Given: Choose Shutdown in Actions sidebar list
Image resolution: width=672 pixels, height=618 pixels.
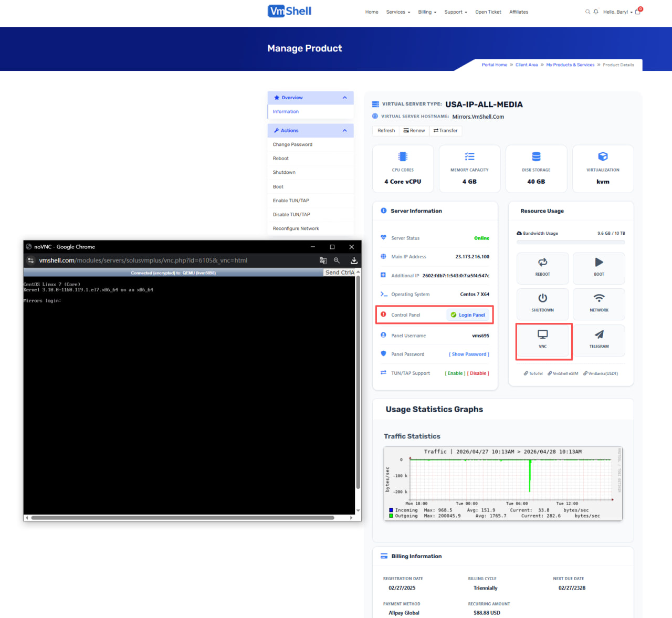Looking at the screenshot, I should click(310, 172).
